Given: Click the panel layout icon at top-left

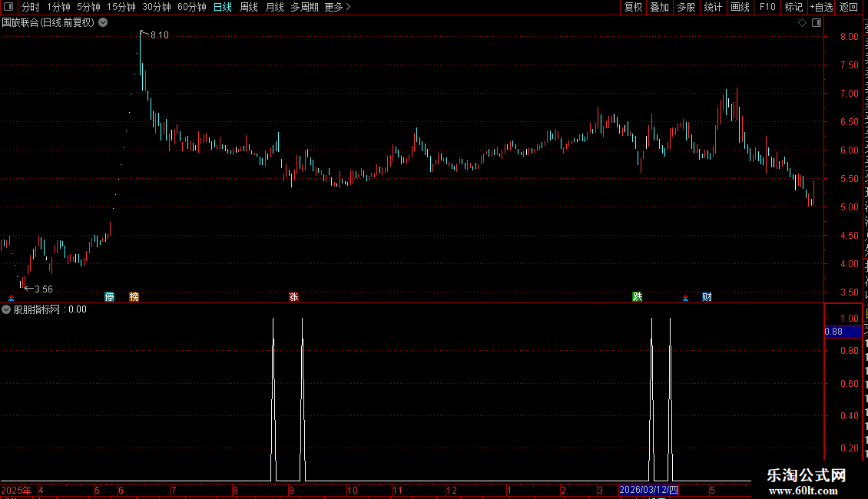Looking at the screenshot, I should pos(8,7).
